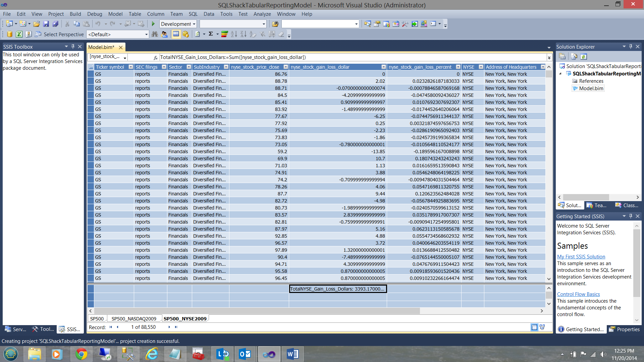Switch to diagram view at bottom right
644x362 pixels.
[x=542, y=327]
